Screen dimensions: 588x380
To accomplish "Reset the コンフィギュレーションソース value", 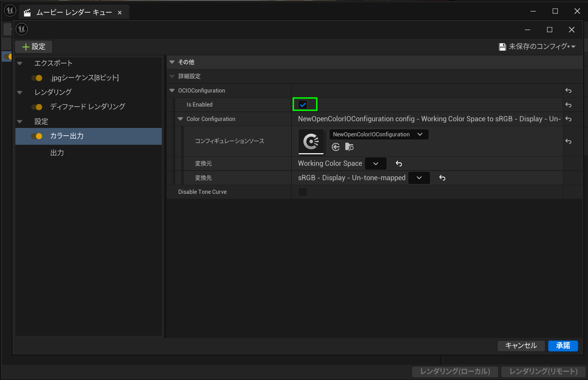I will (568, 141).
